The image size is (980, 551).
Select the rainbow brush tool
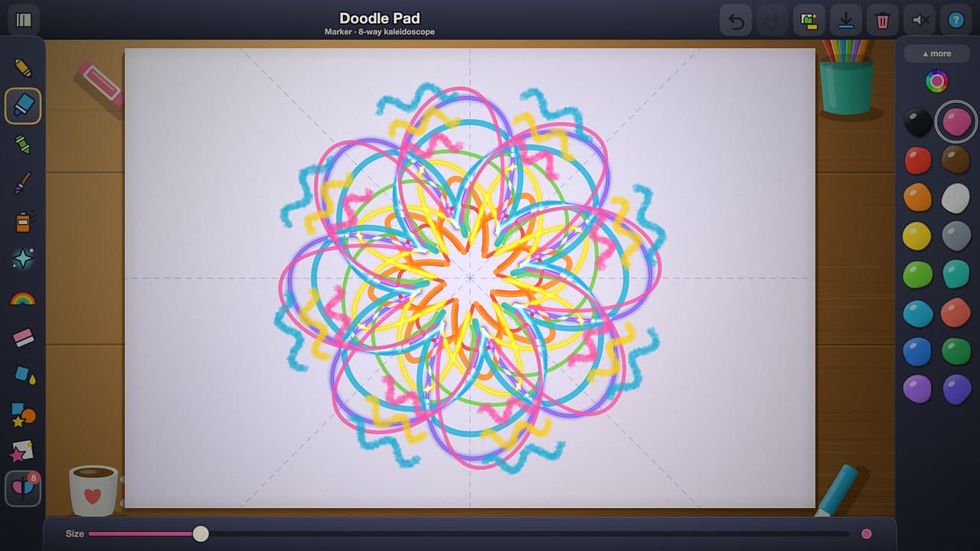tap(23, 298)
